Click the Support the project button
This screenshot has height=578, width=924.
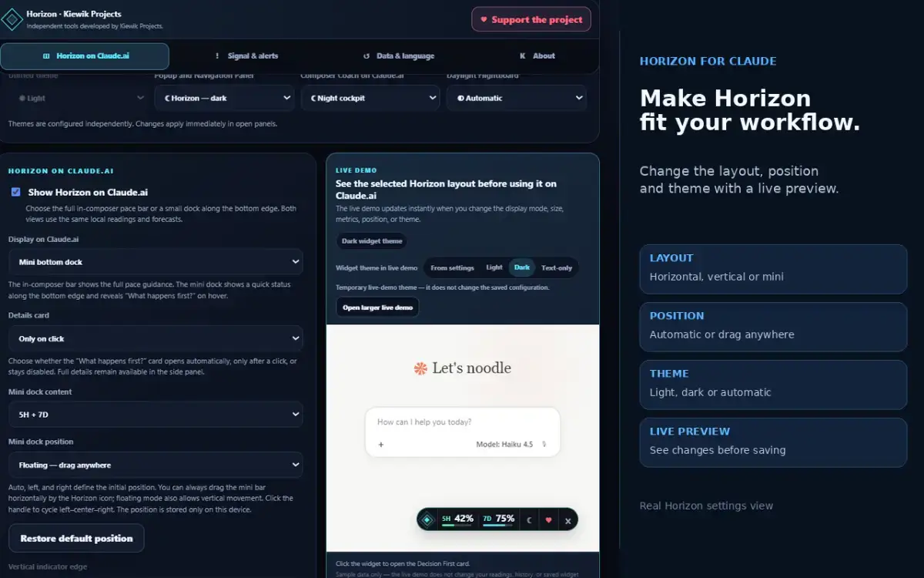click(x=531, y=19)
